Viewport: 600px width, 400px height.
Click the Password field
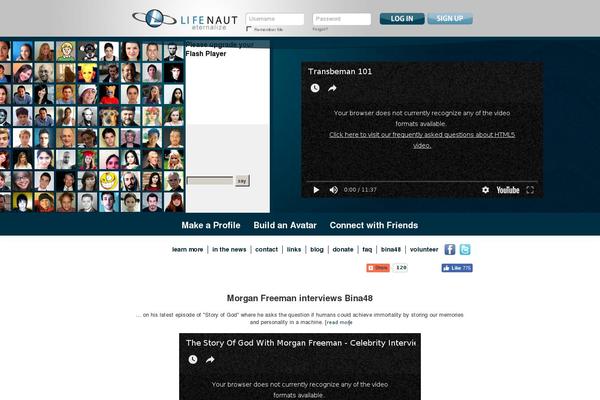(x=342, y=19)
